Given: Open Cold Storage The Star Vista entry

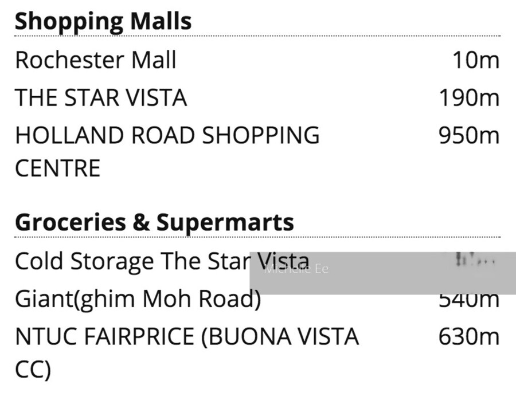Looking at the screenshot, I should (162, 261).
